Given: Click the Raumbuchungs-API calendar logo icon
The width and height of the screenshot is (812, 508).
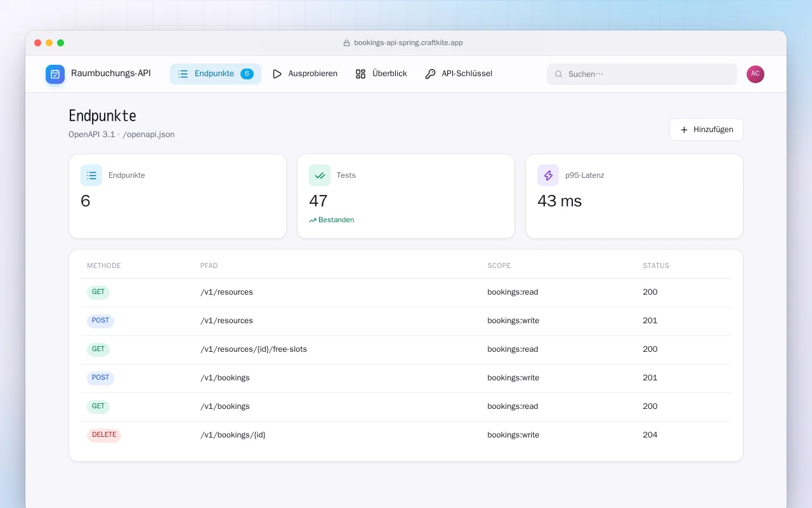Looking at the screenshot, I should pos(55,74).
